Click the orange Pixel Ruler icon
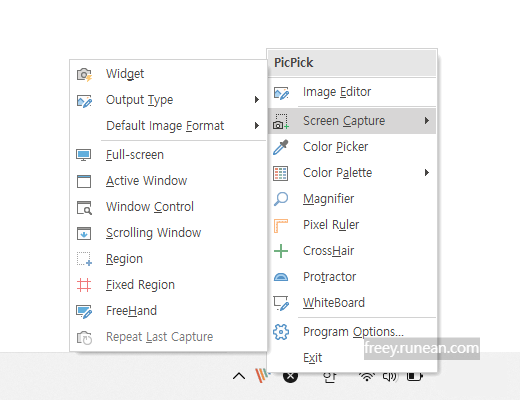This screenshot has height=400, width=520. (280, 225)
